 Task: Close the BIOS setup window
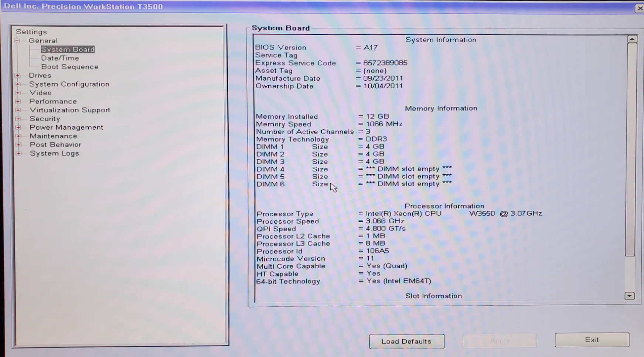[x=640, y=8]
